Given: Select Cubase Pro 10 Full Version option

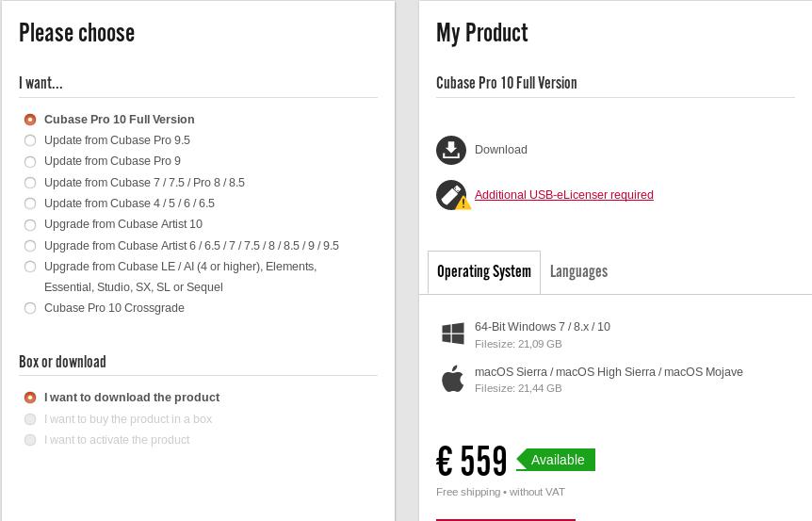Looking at the screenshot, I should [30, 120].
